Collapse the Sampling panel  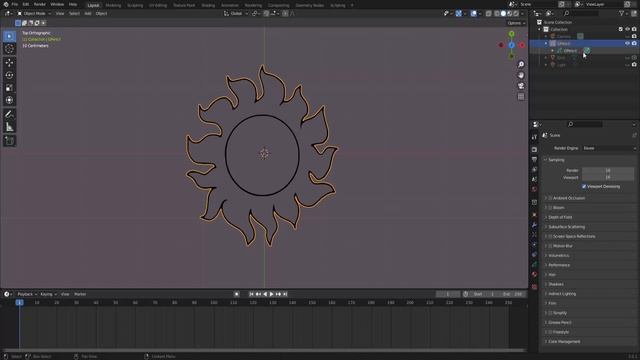tap(556, 160)
